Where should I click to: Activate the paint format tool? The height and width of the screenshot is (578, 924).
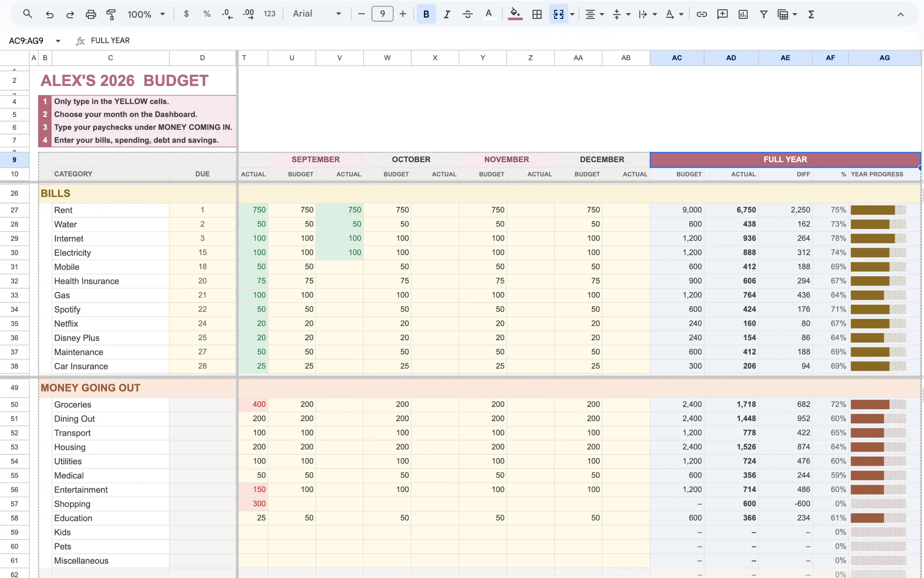coord(111,14)
